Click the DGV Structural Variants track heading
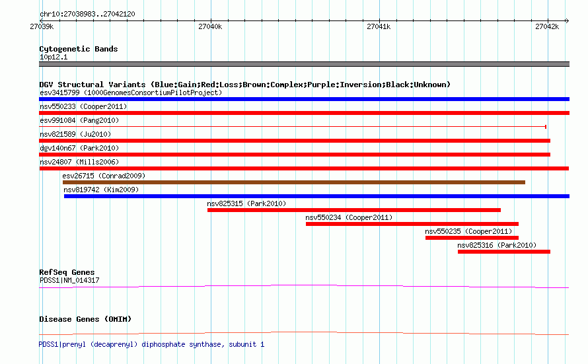 [245, 85]
